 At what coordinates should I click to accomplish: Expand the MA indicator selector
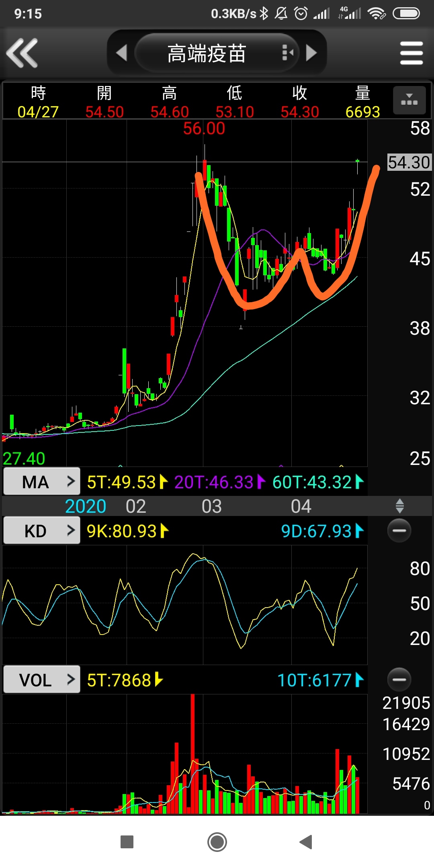[42, 481]
